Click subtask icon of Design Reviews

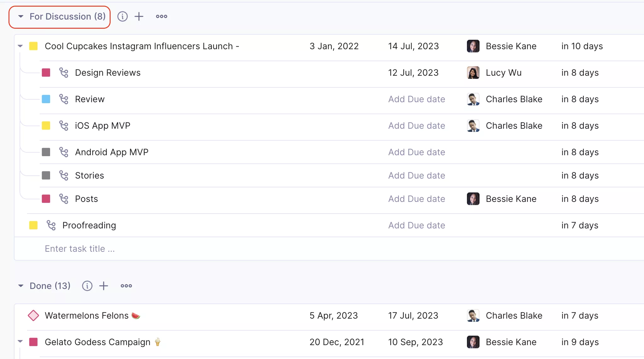pyautogui.click(x=64, y=73)
